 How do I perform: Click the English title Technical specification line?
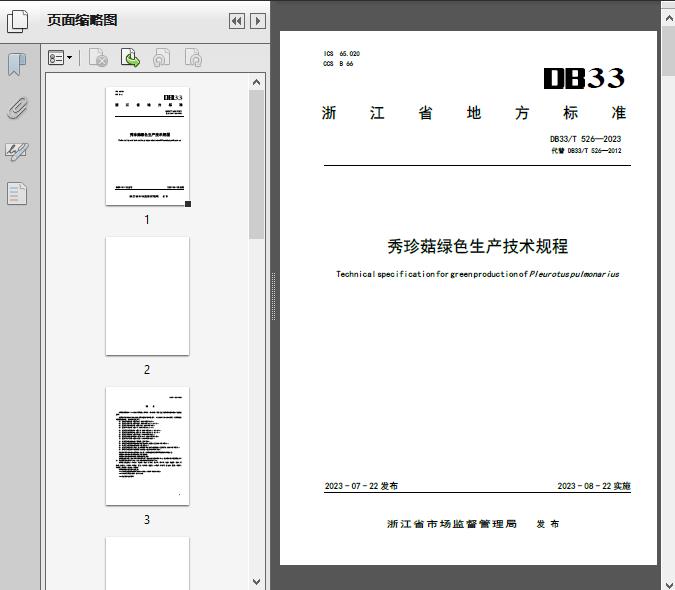[x=477, y=274]
